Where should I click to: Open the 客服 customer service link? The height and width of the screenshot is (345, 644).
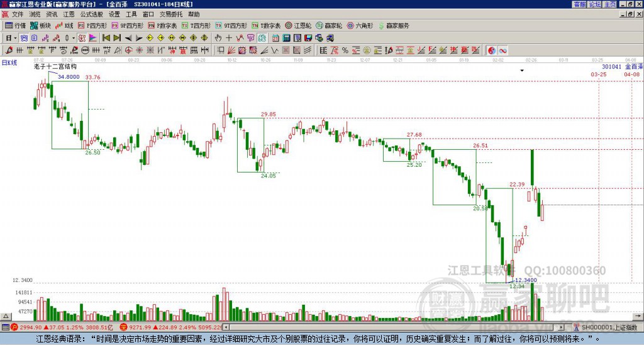tap(579, 4)
